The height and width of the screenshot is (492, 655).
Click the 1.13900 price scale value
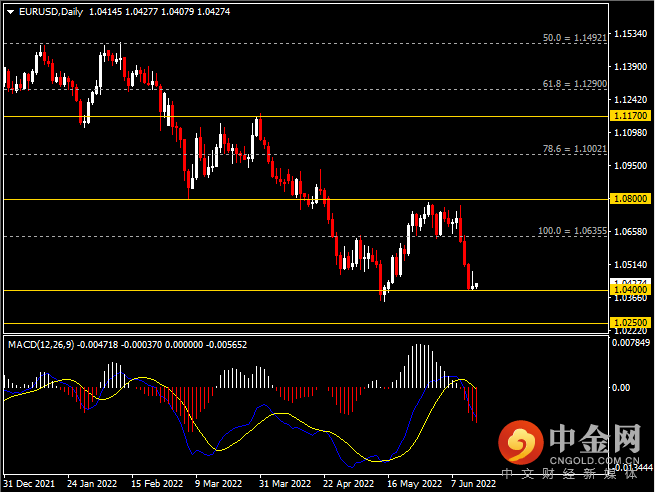pyautogui.click(x=630, y=66)
